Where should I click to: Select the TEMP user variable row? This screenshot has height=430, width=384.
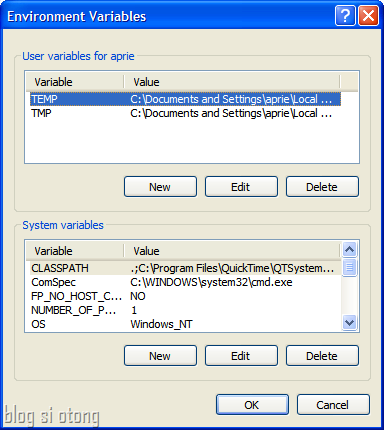pos(185,99)
